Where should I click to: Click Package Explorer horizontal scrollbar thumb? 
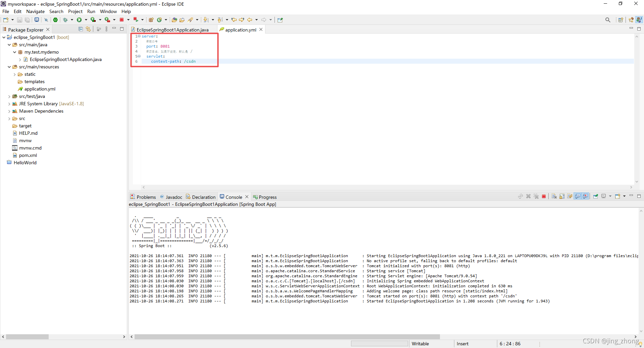click(x=27, y=337)
